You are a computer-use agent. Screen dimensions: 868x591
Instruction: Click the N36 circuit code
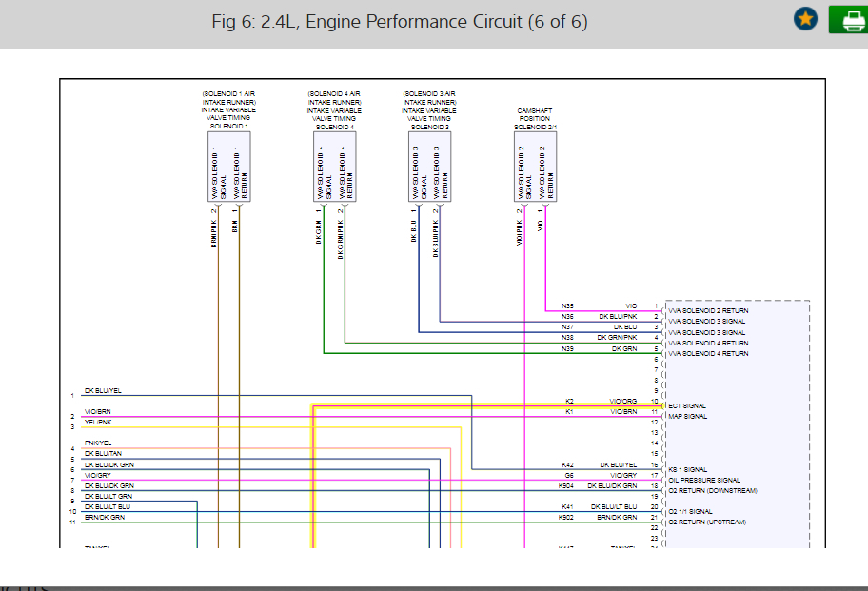[x=567, y=317]
